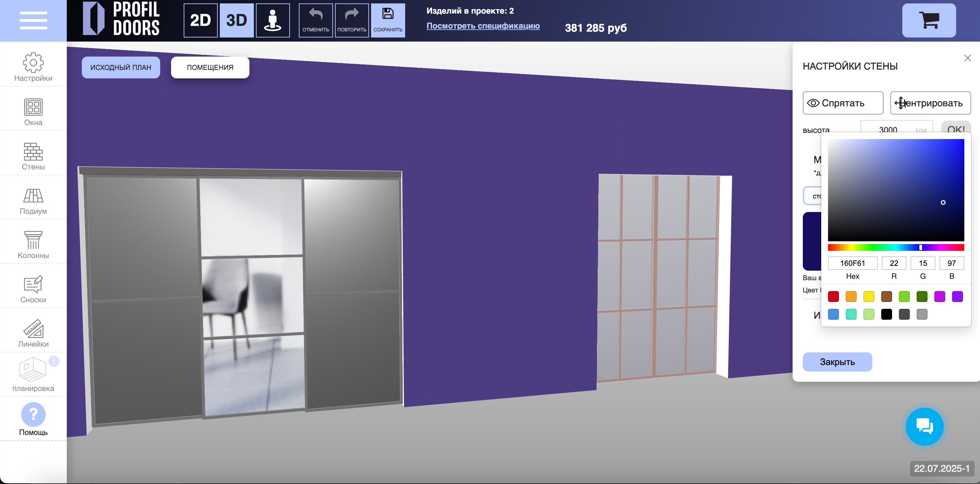Redo with the ПОВТОРИТЬ button
The image size is (980, 484).
(x=352, y=20)
